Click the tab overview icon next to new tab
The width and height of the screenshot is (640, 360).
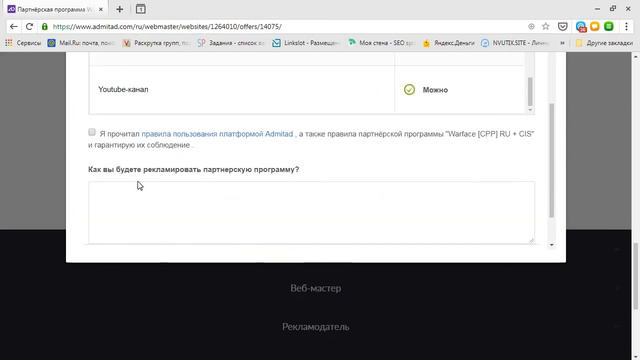[x=140, y=9]
